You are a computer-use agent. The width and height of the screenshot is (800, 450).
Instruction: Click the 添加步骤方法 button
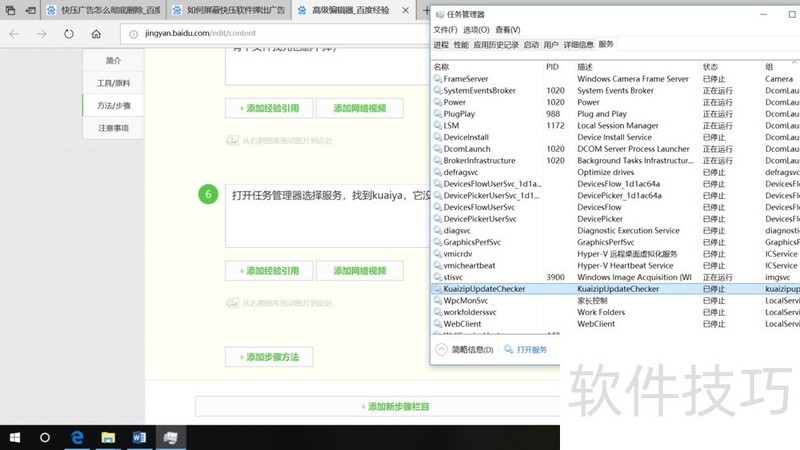(268, 357)
